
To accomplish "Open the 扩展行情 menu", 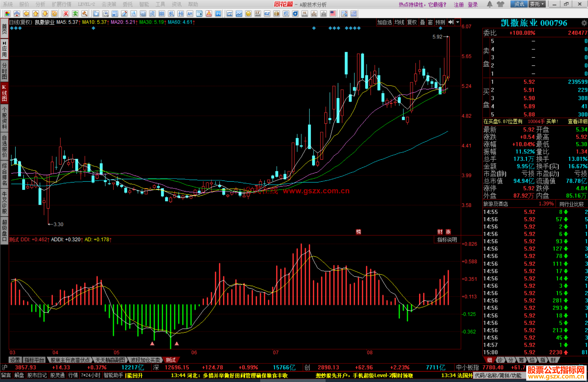I will click(62, 4).
